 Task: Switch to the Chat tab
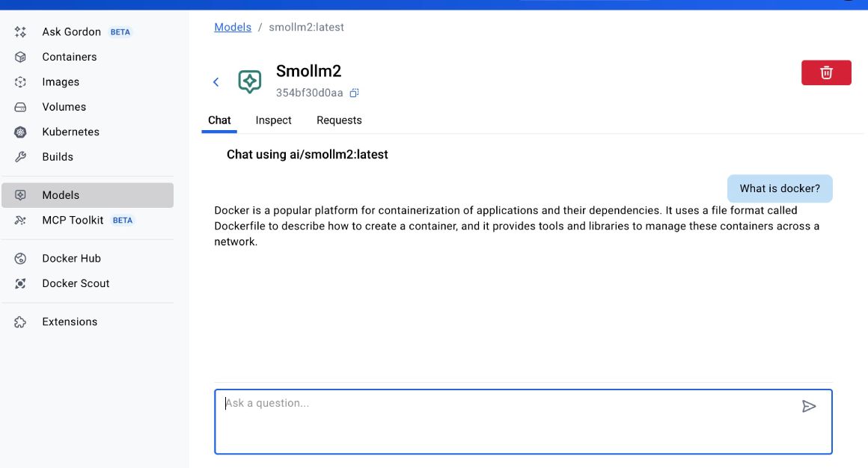[219, 120]
